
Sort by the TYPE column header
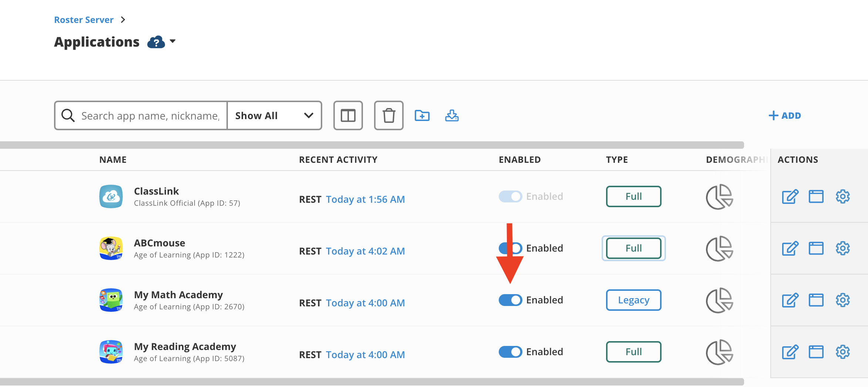[x=617, y=160]
